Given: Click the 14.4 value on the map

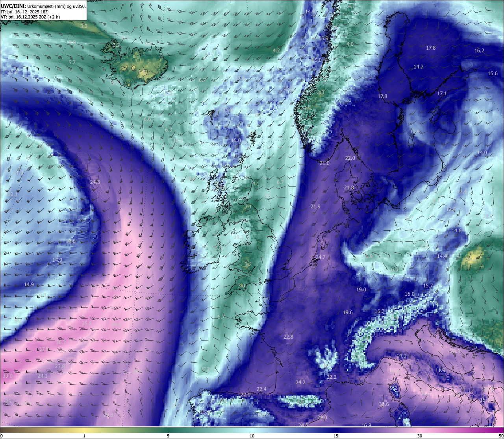Looking at the screenshot, I should tap(442, 256).
